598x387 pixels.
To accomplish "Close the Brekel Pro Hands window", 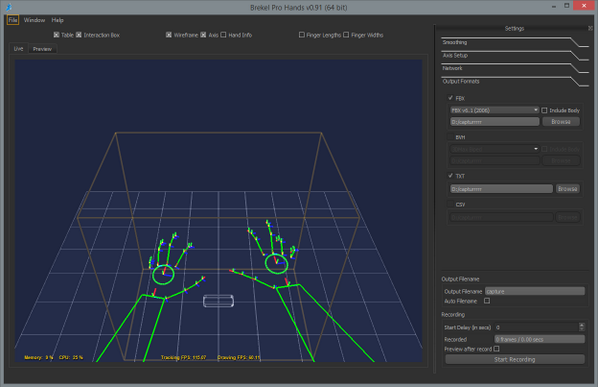I will pyautogui.click(x=584, y=6).
